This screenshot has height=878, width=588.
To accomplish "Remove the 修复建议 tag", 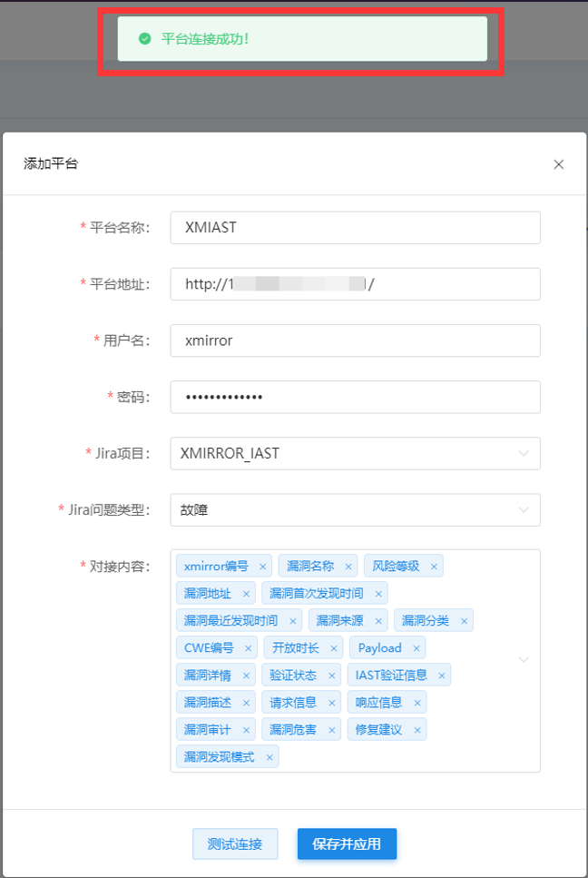I will click(417, 730).
